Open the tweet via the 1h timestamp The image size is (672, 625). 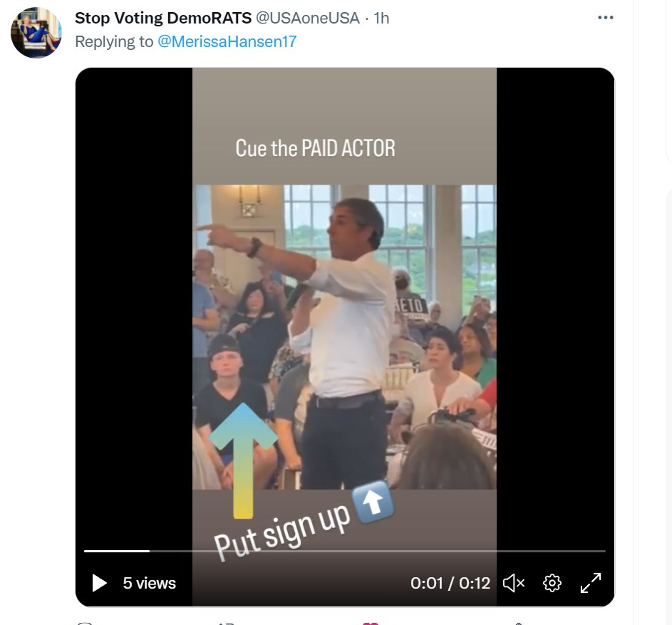381,18
